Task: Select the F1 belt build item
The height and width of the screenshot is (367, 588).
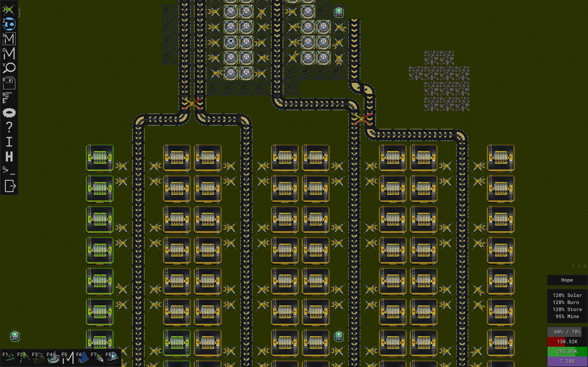Action: coord(9,357)
